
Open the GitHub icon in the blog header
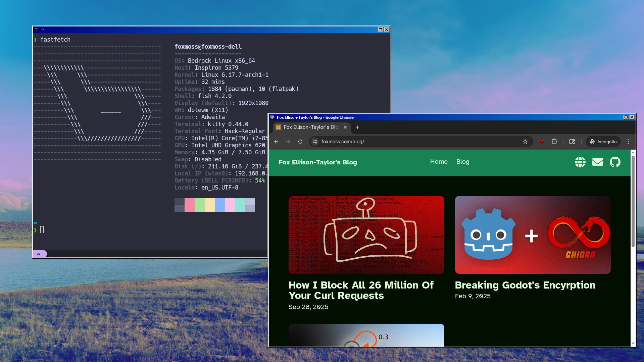[x=615, y=162]
